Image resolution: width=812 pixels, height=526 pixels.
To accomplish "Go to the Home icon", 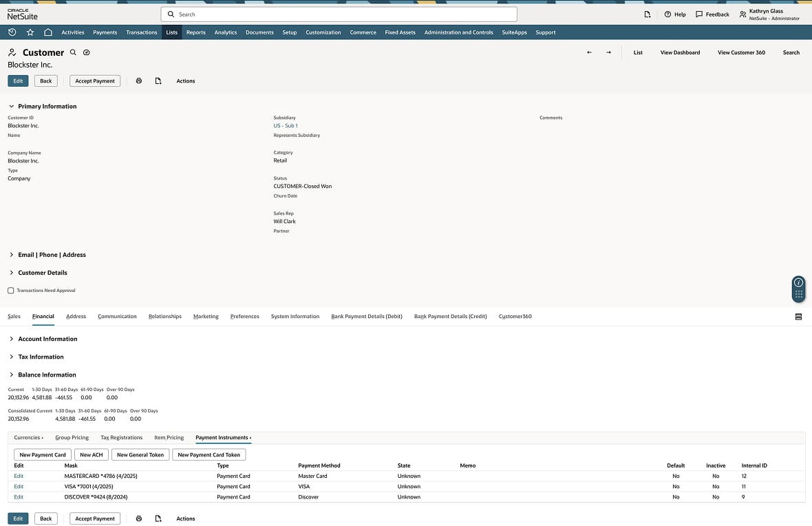I will [48, 32].
